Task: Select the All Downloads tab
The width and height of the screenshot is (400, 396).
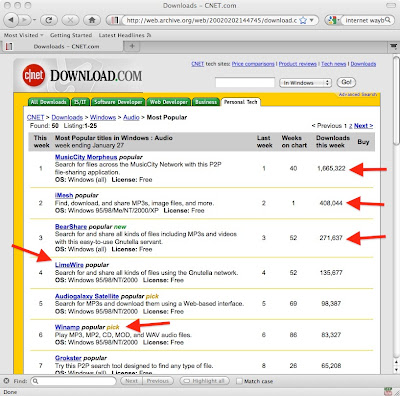Action: point(49,102)
